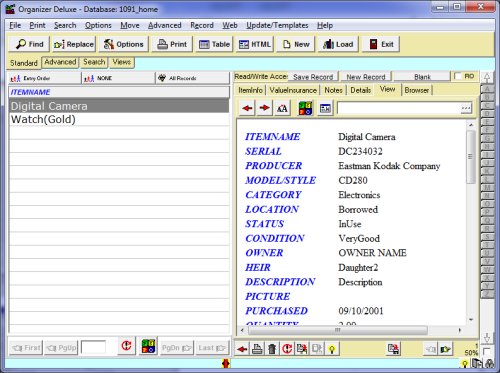Click the red right arrow in View tab
Viewport: 500px width, 373px height.
(264, 108)
